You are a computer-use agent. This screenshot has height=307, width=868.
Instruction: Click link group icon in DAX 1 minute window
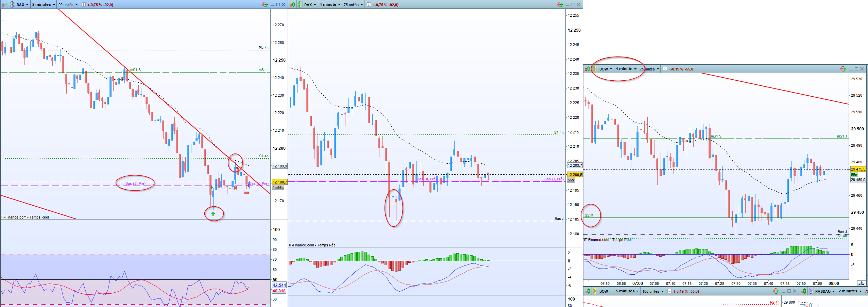tap(300, 5)
